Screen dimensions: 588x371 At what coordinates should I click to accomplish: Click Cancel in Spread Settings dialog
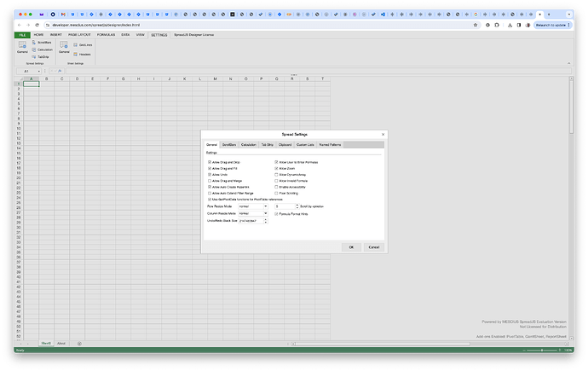point(374,247)
